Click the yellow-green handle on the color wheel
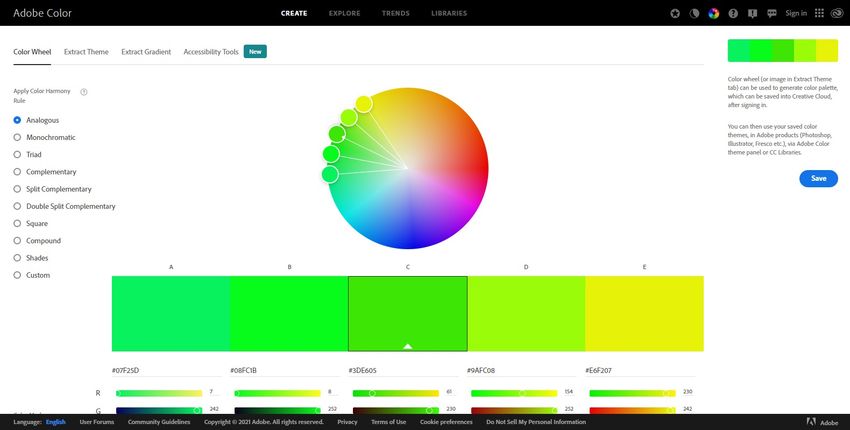The image size is (850, 430). pos(349,117)
